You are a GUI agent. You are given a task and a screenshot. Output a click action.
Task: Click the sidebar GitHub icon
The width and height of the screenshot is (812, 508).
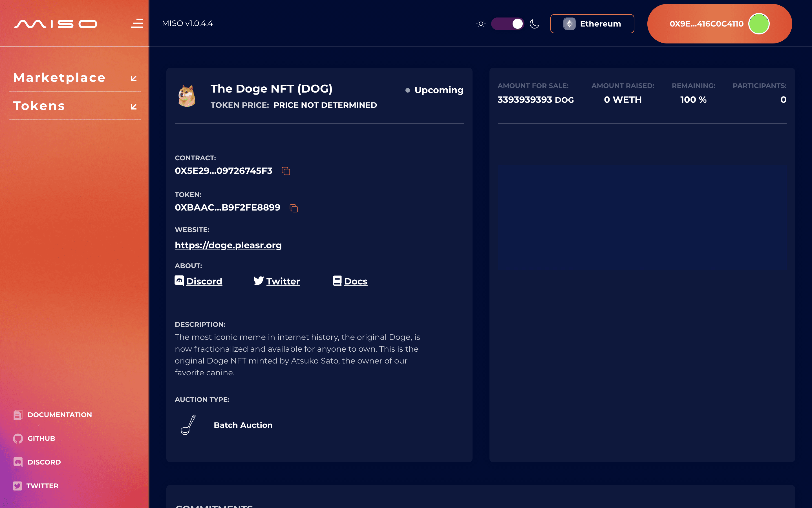coord(18,439)
